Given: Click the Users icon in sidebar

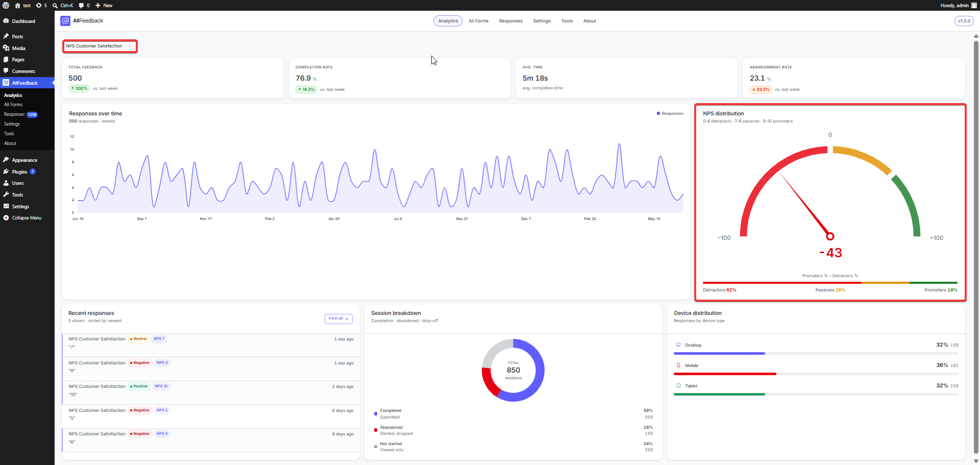Looking at the screenshot, I should (x=6, y=183).
